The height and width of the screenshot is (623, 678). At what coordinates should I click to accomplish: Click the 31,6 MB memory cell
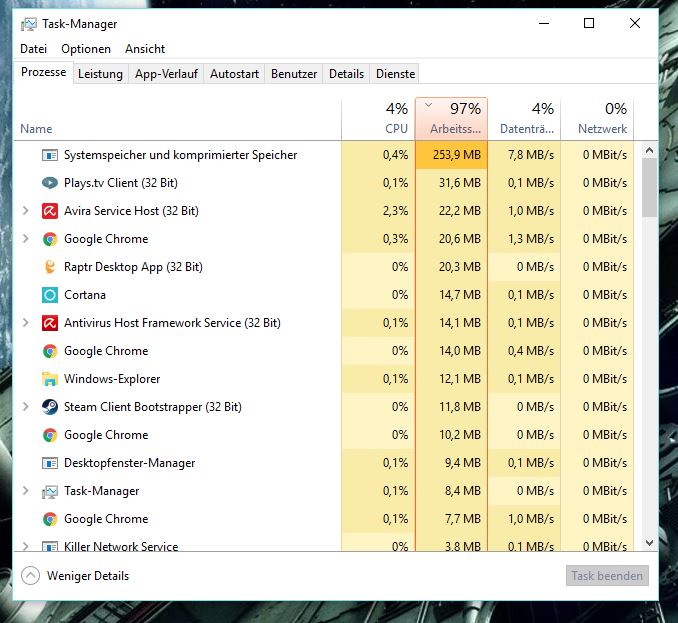(451, 183)
